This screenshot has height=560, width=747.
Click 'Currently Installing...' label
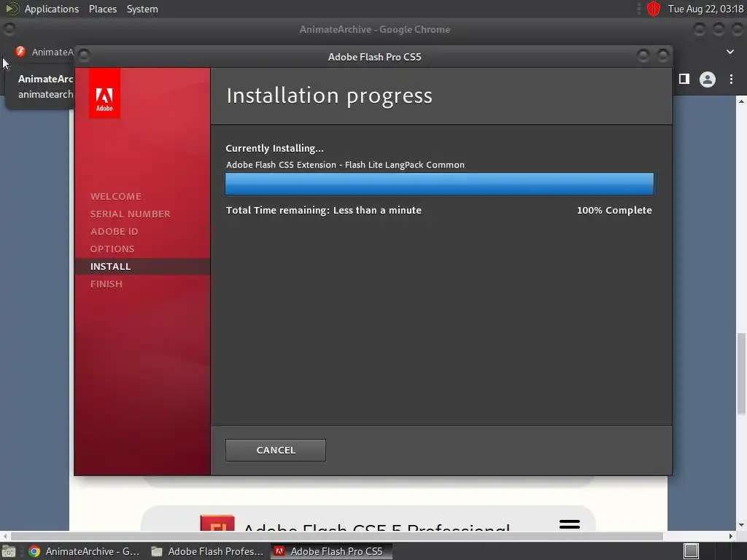pyautogui.click(x=274, y=148)
